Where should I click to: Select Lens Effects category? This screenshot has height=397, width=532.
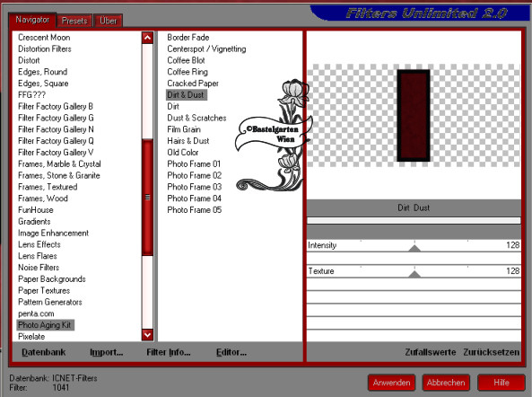pyautogui.click(x=39, y=244)
